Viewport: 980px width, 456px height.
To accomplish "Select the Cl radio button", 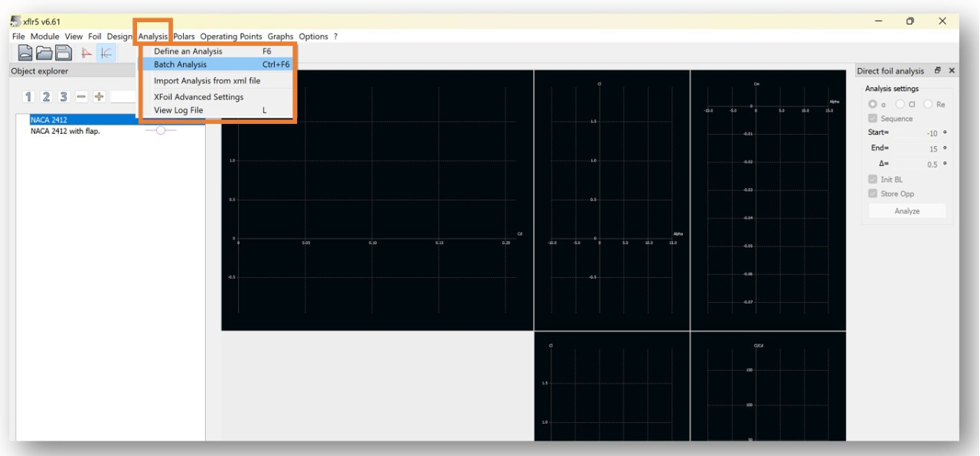I will point(900,104).
